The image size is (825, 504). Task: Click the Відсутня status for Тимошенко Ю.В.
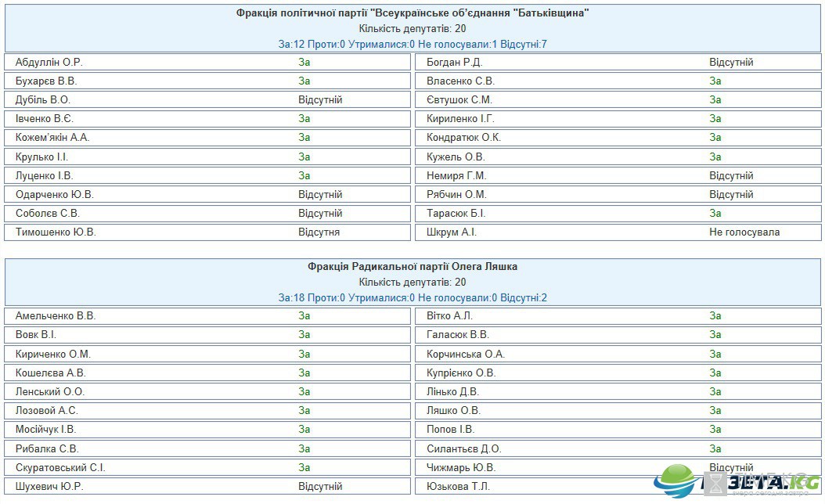point(319,232)
